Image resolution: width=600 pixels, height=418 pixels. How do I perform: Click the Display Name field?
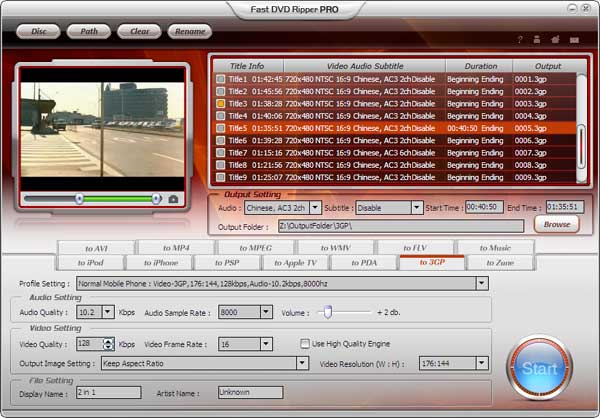[x=109, y=392]
